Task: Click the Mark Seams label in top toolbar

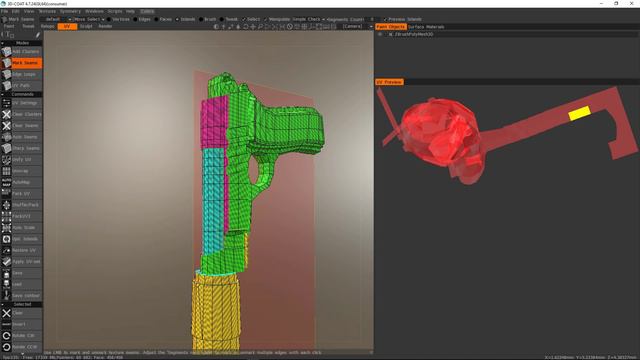Action: 21,19
